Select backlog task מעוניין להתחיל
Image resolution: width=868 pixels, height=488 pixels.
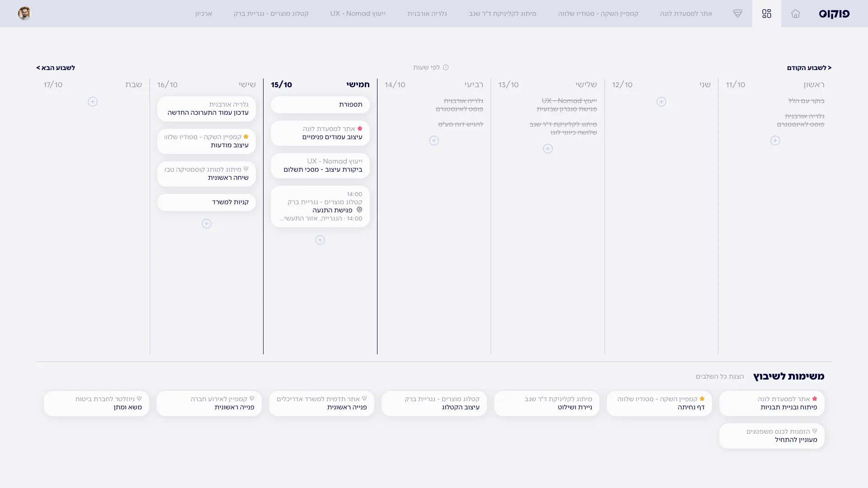click(772, 436)
